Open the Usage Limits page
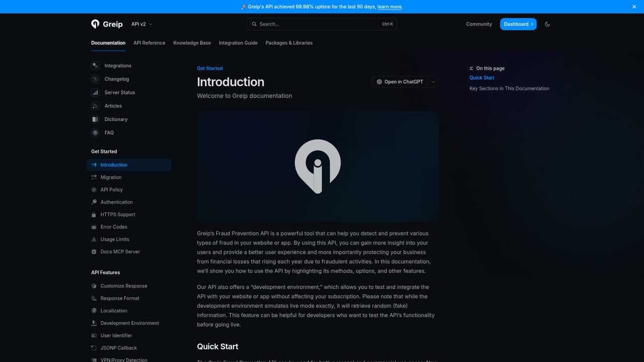Image resolution: width=644 pixels, height=362 pixels. click(129, 239)
